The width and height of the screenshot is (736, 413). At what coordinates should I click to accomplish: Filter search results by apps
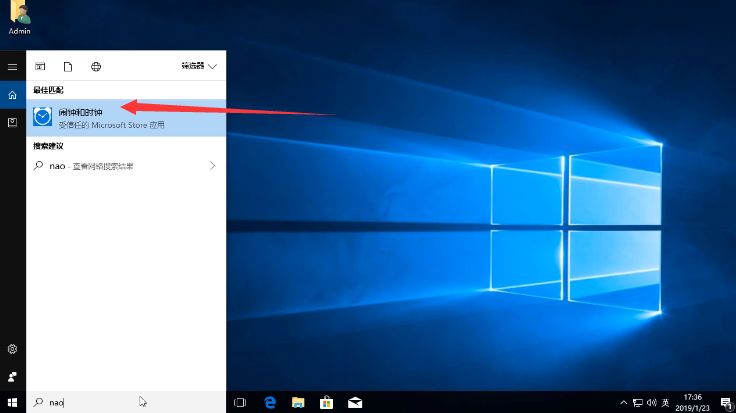(x=41, y=67)
